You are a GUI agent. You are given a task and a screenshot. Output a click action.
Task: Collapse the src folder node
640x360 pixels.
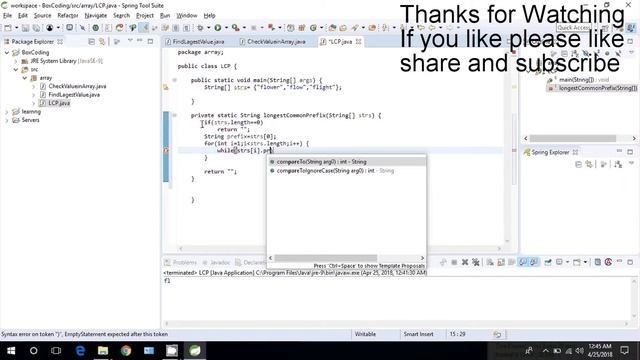pyautogui.click(x=16, y=70)
